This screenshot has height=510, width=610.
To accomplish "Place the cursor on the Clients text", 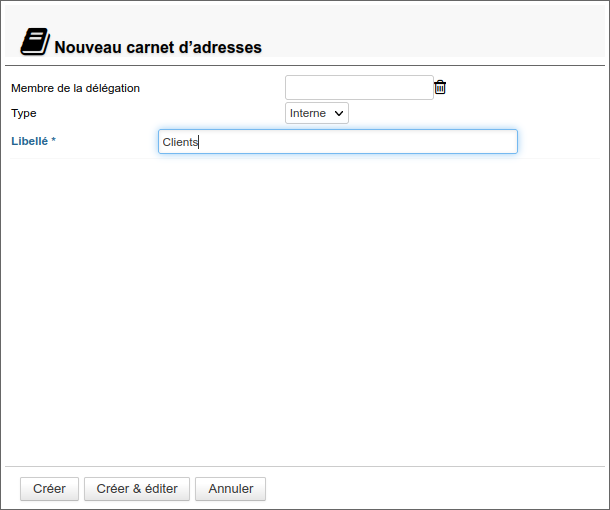I will (180, 142).
